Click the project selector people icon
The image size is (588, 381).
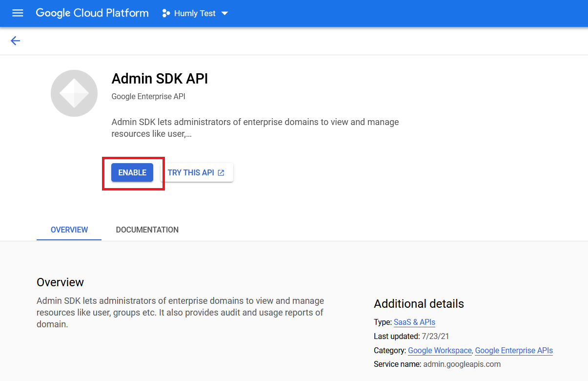pos(167,13)
